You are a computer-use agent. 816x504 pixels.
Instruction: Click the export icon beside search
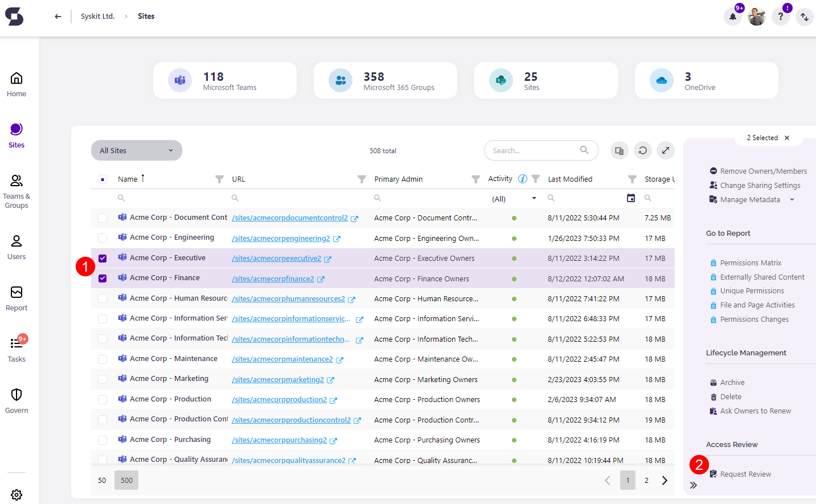click(619, 150)
